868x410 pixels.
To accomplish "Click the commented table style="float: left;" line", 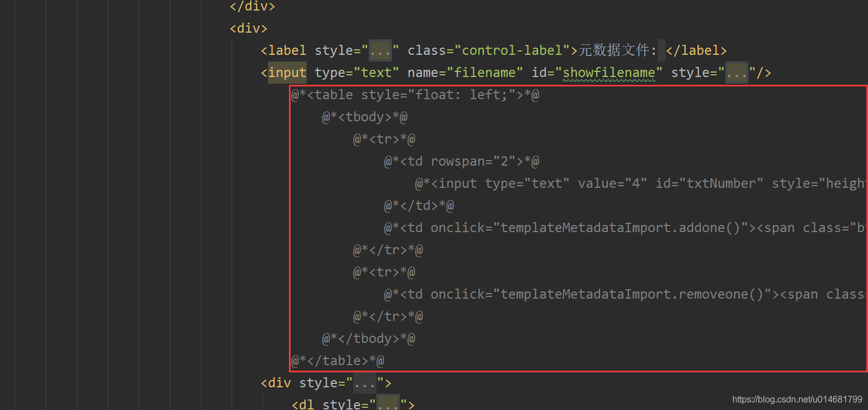I will [416, 95].
